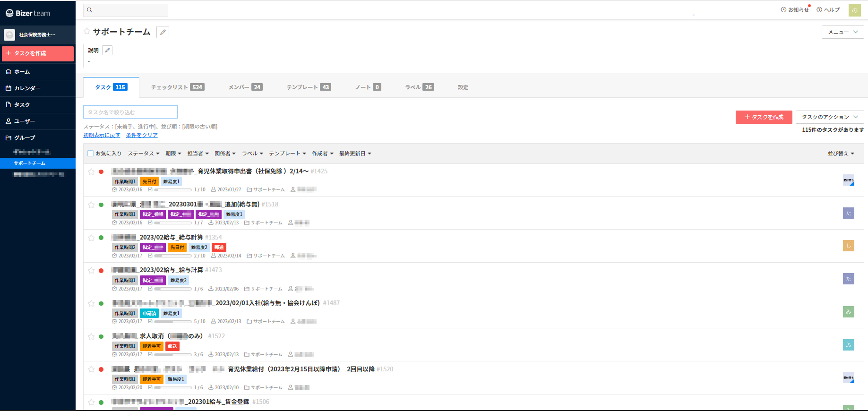Star the サポートチーム group title
Screen dimensions: 868x411
87,31
